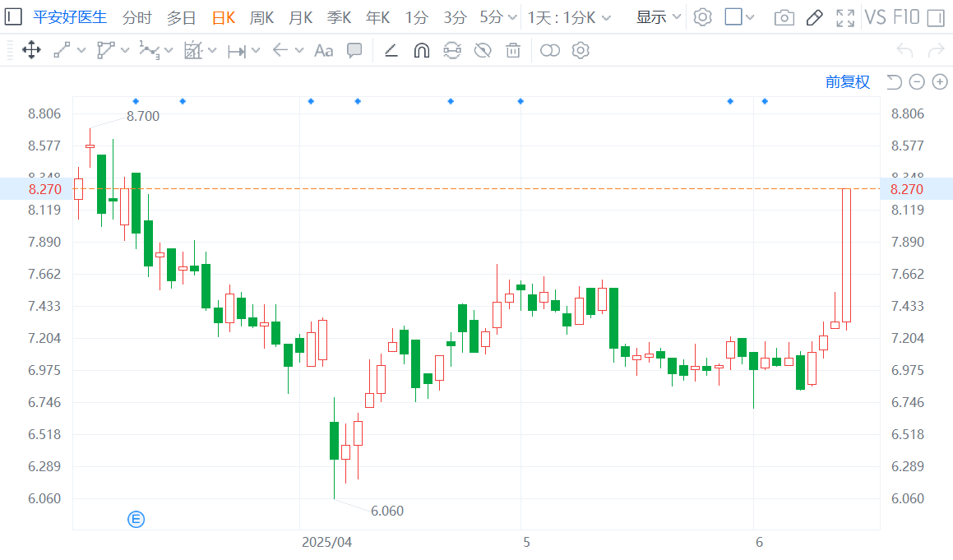Screen dimensions: 953x560
Task: Enter fullscreen chart mode
Action: pos(845,17)
